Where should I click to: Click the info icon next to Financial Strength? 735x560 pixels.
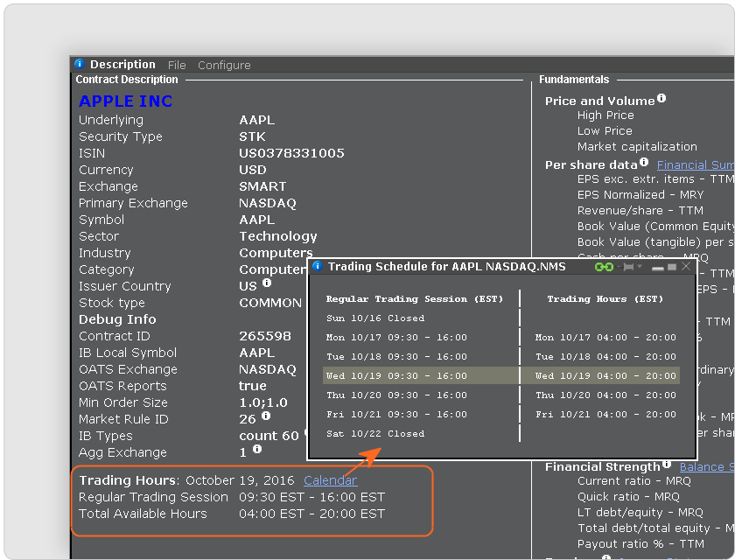(667, 464)
